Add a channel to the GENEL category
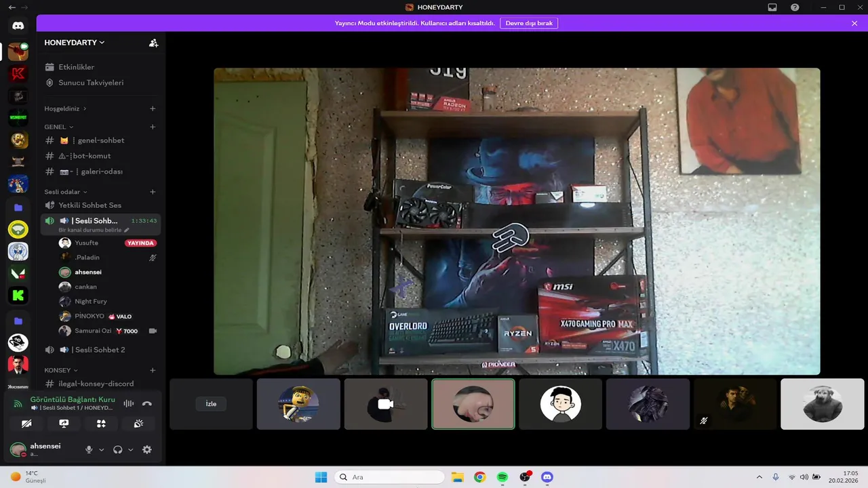 pos(153,127)
